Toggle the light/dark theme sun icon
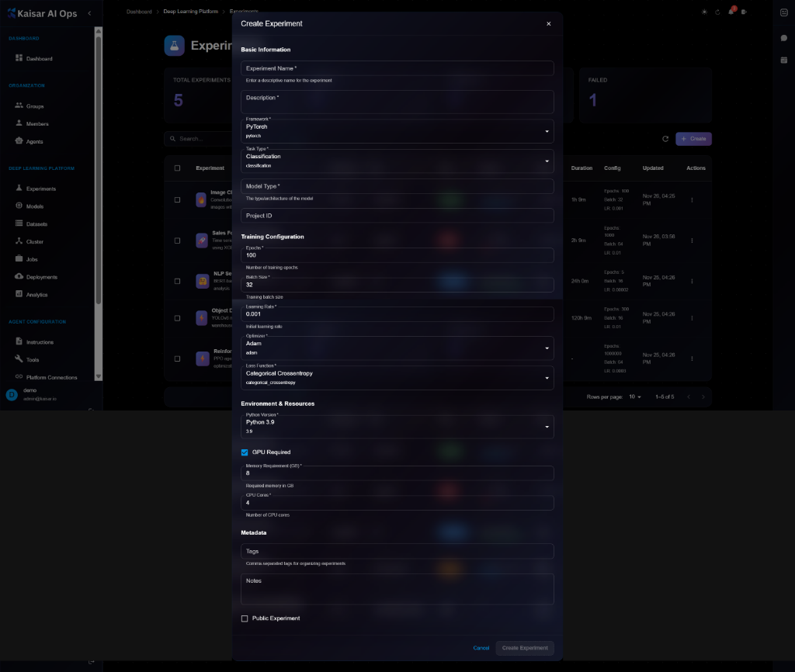 pos(704,12)
